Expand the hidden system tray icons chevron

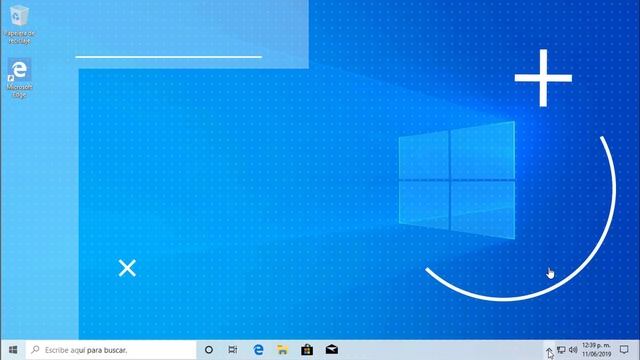pos(549,350)
